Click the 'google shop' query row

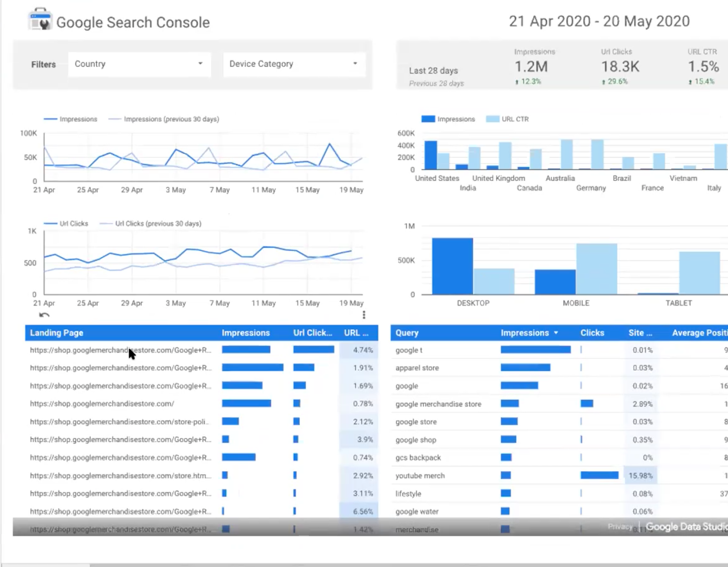click(559, 440)
